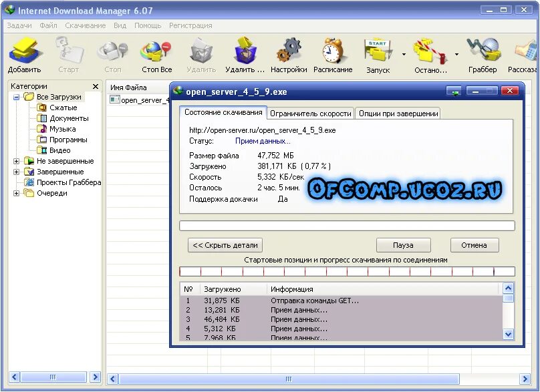
Task: Click the Добавить (Add URL) toolbar icon
Action: [25, 51]
